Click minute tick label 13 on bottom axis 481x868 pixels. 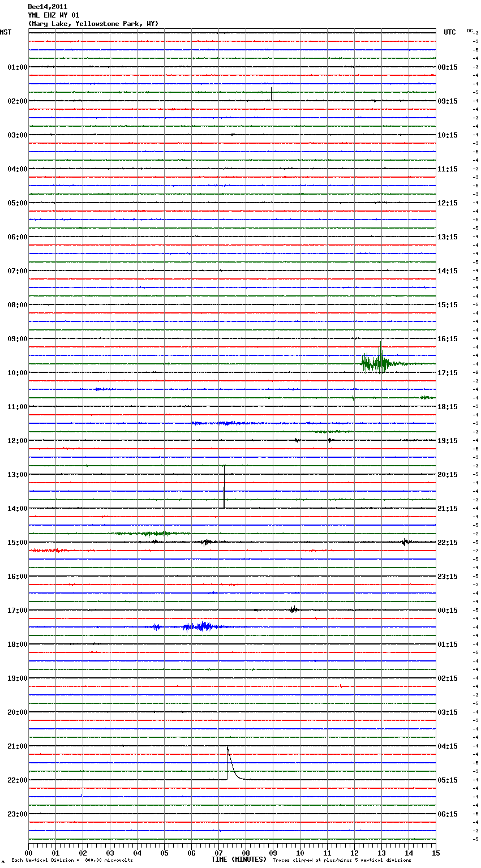[381, 853]
